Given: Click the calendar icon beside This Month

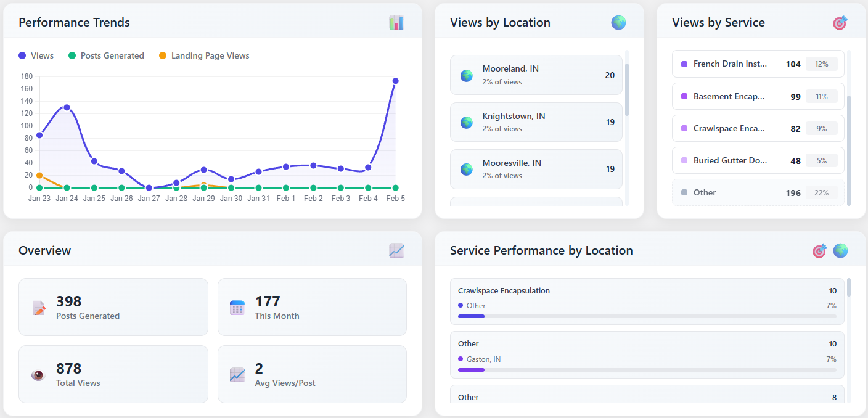Looking at the screenshot, I should click(x=237, y=308).
